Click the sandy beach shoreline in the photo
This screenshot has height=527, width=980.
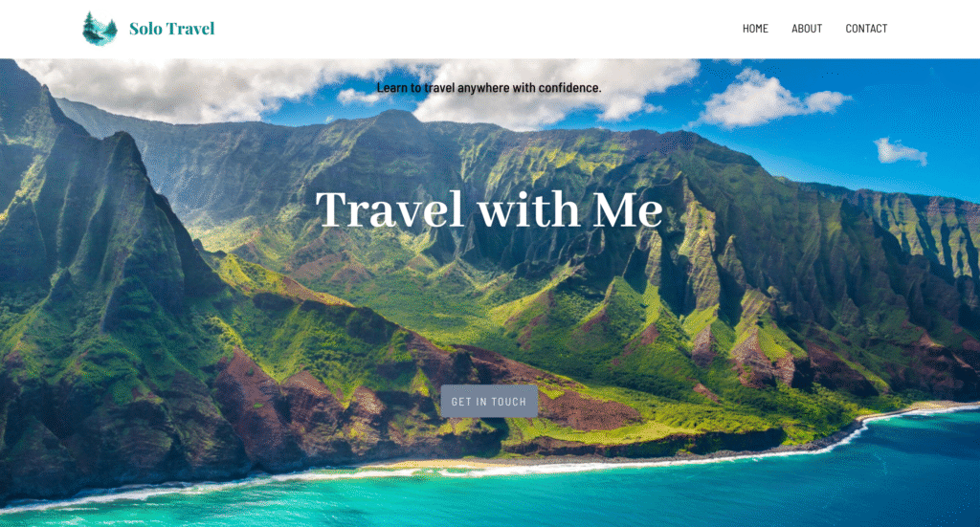pyautogui.click(x=437, y=465)
